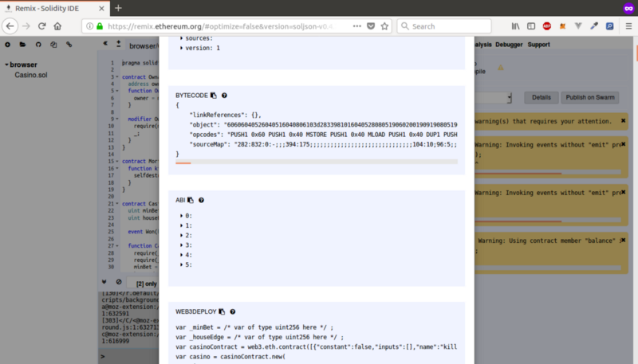Switch to the Support tab

[x=538, y=45]
